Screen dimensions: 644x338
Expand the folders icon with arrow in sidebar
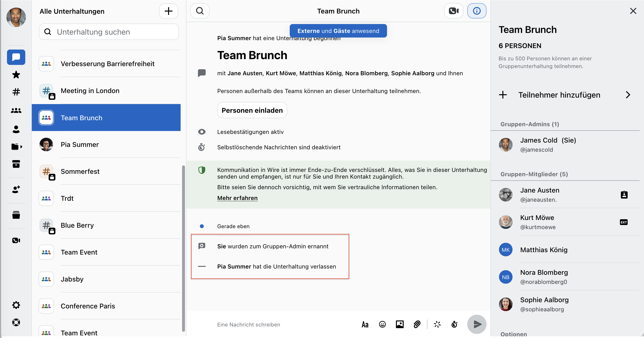(x=17, y=147)
